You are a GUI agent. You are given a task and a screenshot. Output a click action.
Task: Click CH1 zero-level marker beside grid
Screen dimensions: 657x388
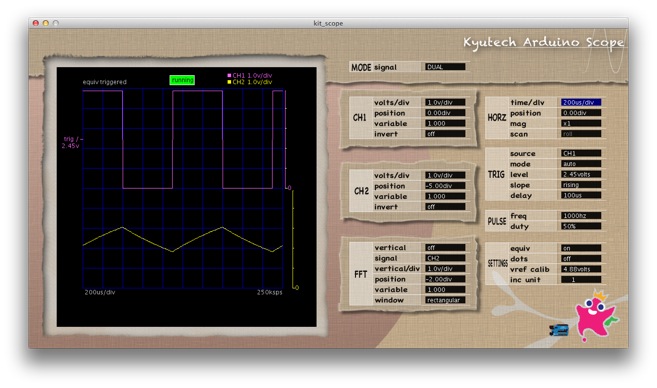click(288, 188)
